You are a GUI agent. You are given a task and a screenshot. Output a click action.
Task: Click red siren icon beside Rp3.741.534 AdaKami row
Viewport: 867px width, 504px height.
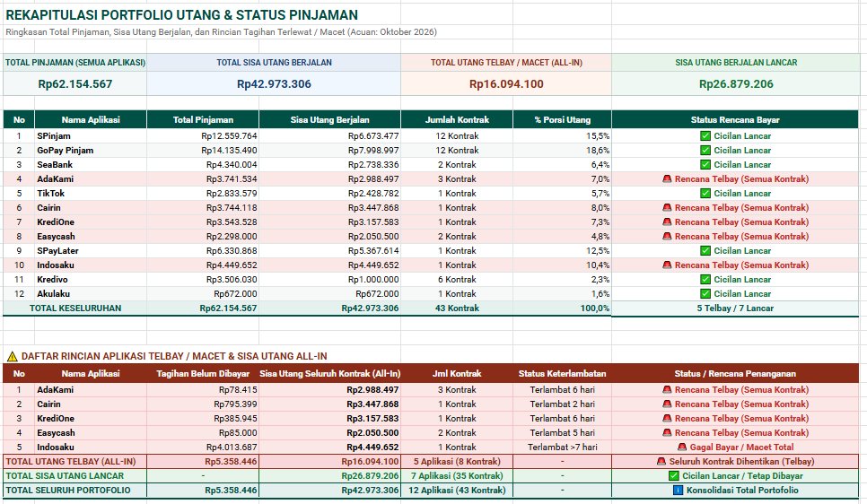coord(667,179)
